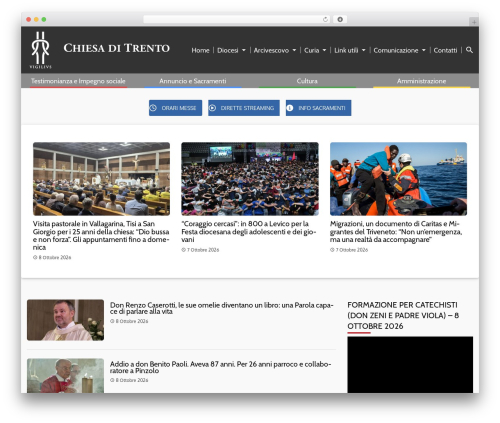Select the Amministrazione tab
The width and height of the screenshot is (500, 423).
tap(421, 81)
